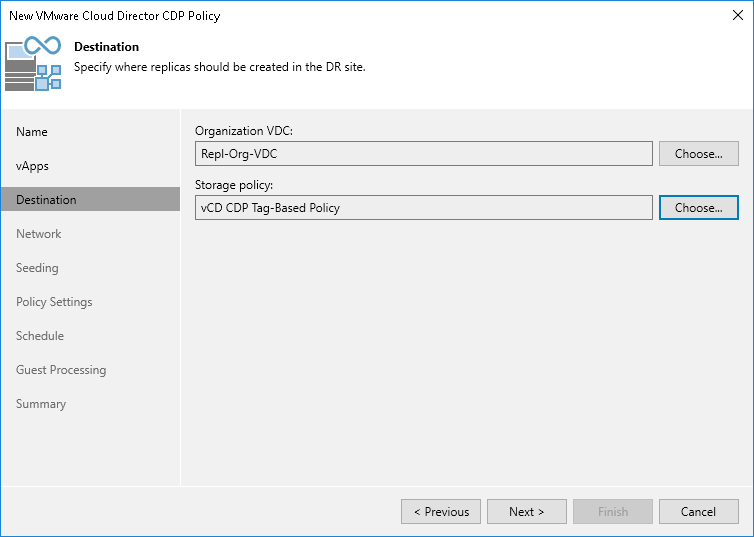Cancel the CDP policy wizard
The height and width of the screenshot is (537, 754).
698,512
